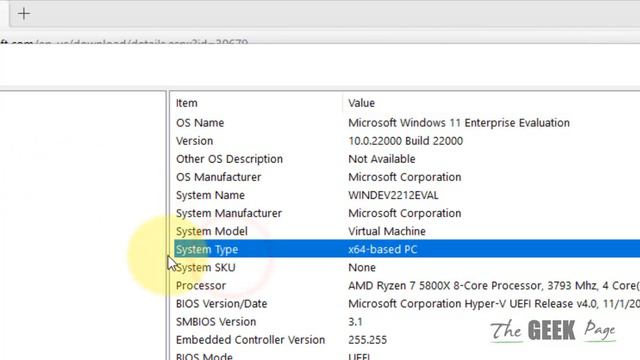This screenshot has width=640, height=360.
Task: Select 'Microsoft Windows 11 Enterprise Evaluation' value
Action: [459, 123]
